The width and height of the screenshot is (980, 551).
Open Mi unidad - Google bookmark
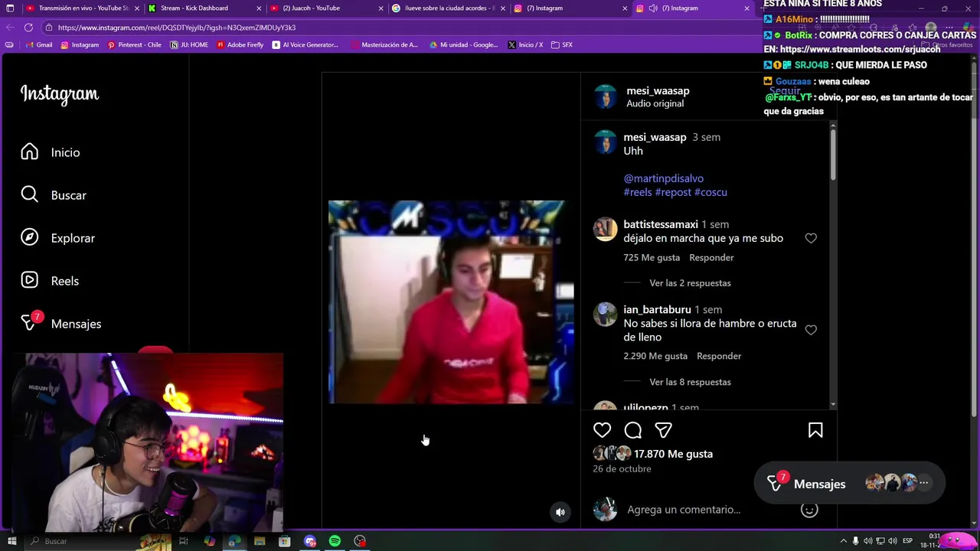coord(463,45)
